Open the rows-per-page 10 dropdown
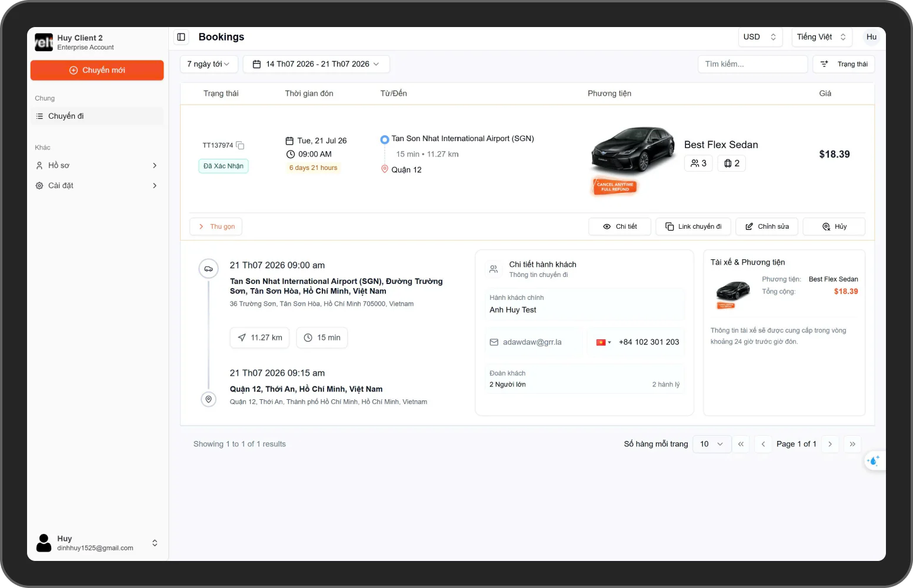The width and height of the screenshot is (913, 588). click(x=712, y=444)
